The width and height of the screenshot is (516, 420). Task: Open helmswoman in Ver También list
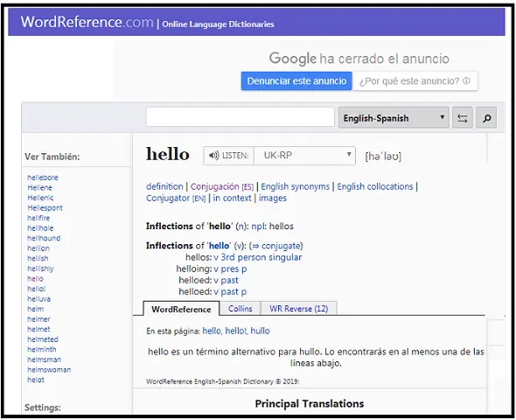point(49,370)
